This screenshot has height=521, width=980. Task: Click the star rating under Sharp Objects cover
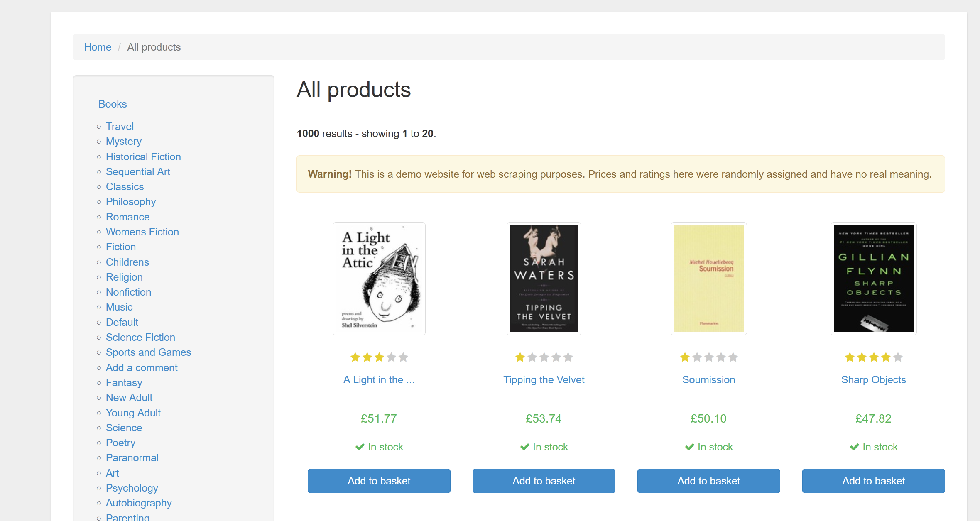873,357
